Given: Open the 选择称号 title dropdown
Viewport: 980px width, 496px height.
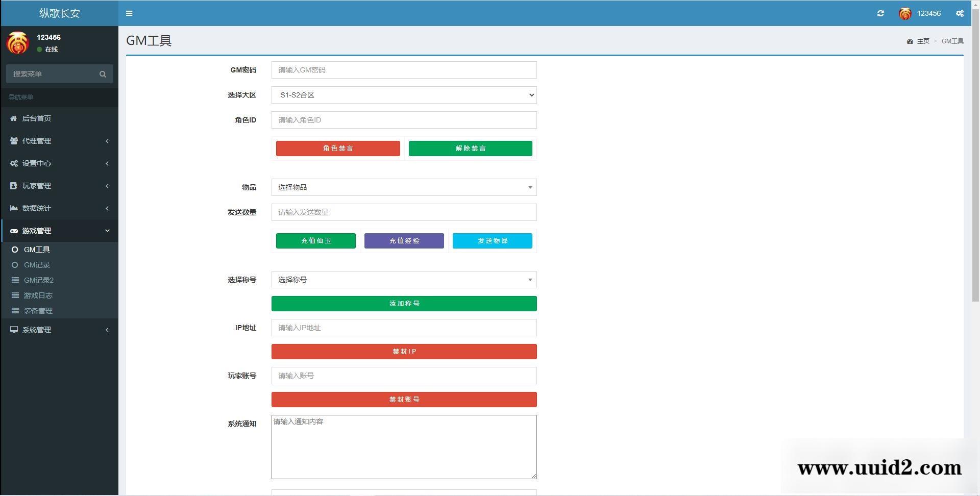Looking at the screenshot, I should [x=404, y=280].
